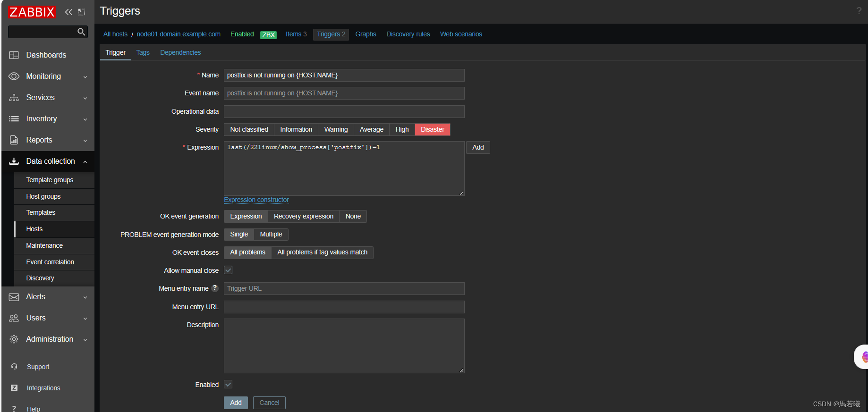Open Template groups in sidebar

[54, 180]
